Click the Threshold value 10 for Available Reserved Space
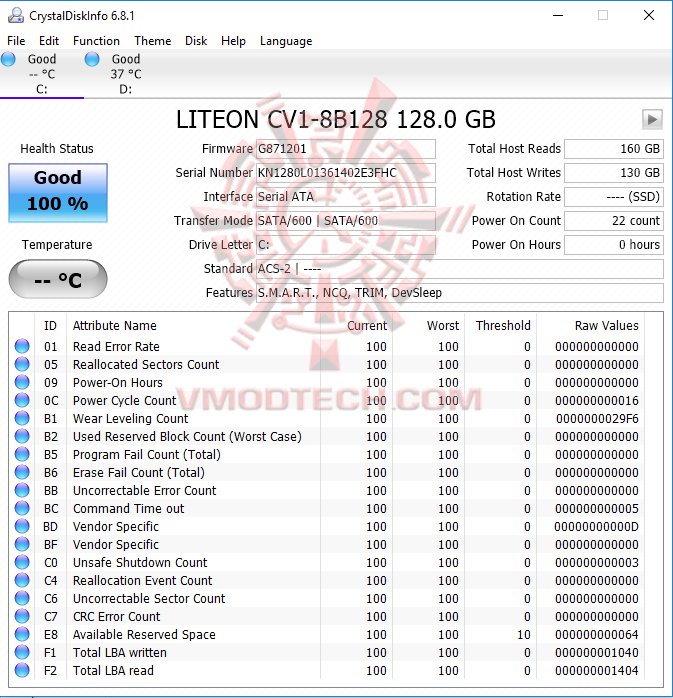The width and height of the screenshot is (673, 698). pos(524,634)
